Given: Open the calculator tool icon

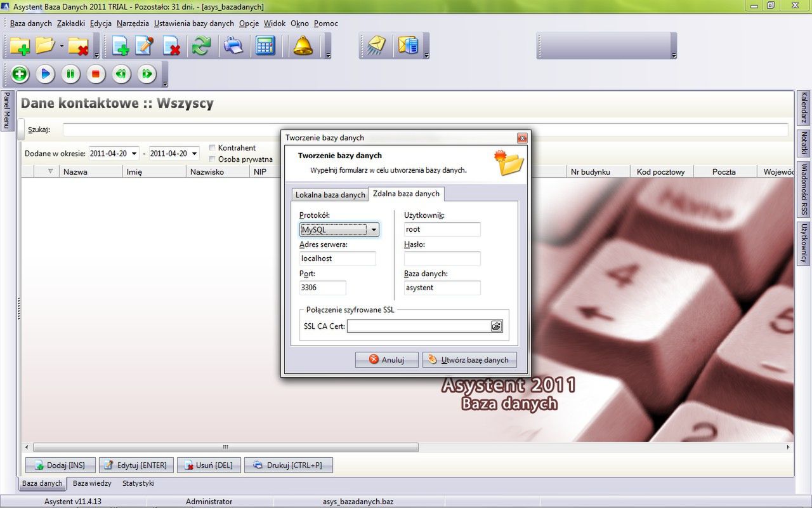Looking at the screenshot, I should (265, 46).
